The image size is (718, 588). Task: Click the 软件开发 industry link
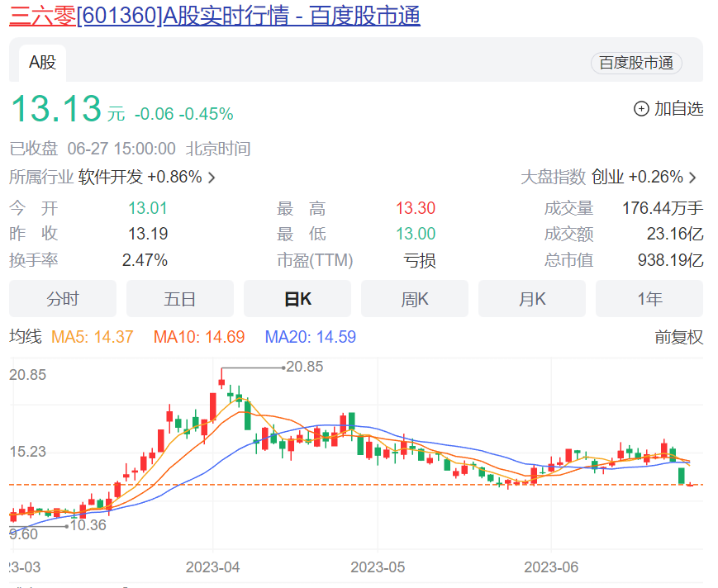pos(111,177)
